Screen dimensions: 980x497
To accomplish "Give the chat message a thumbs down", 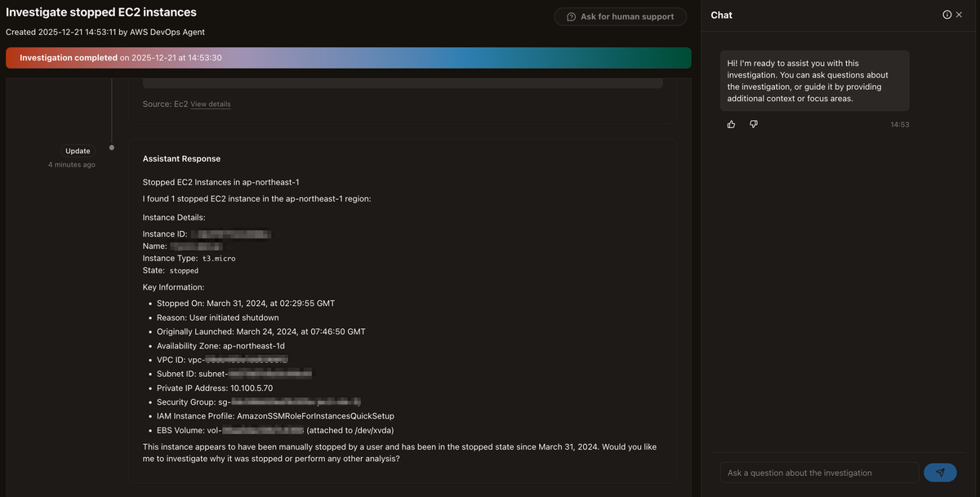I will [754, 124].
